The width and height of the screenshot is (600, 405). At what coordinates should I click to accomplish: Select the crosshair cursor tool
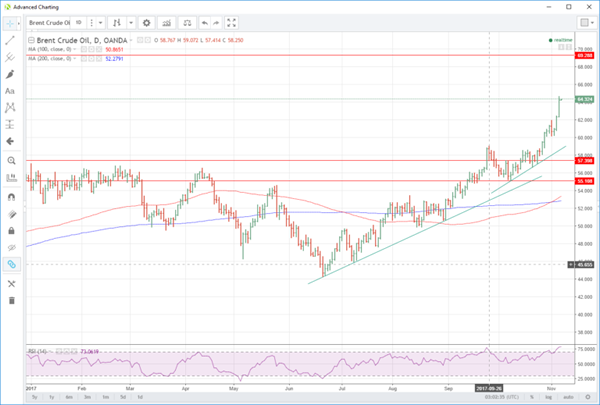(x=11, y=22)
